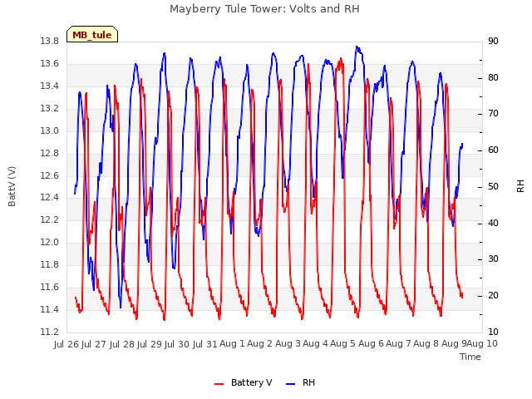
Task: Click the blue RH legend swatch
Action: pos(291,384)
